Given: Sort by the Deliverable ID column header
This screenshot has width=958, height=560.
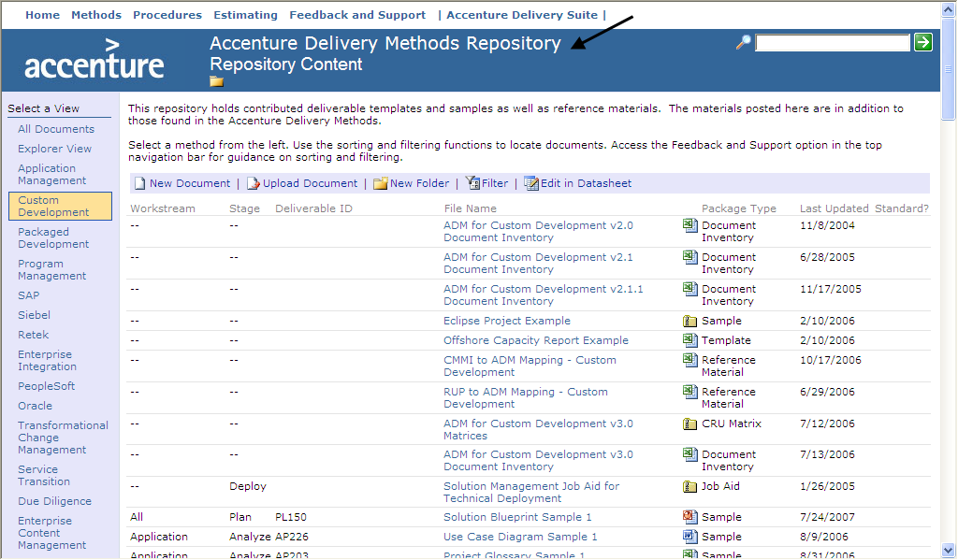Looking at the screenshot, I should pyautogui.click(x=313, y=208).
